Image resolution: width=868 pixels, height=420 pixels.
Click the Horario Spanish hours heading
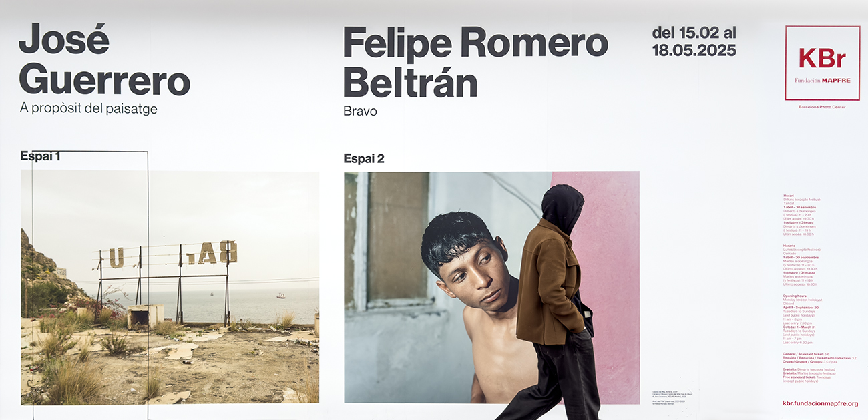[789, 246]
